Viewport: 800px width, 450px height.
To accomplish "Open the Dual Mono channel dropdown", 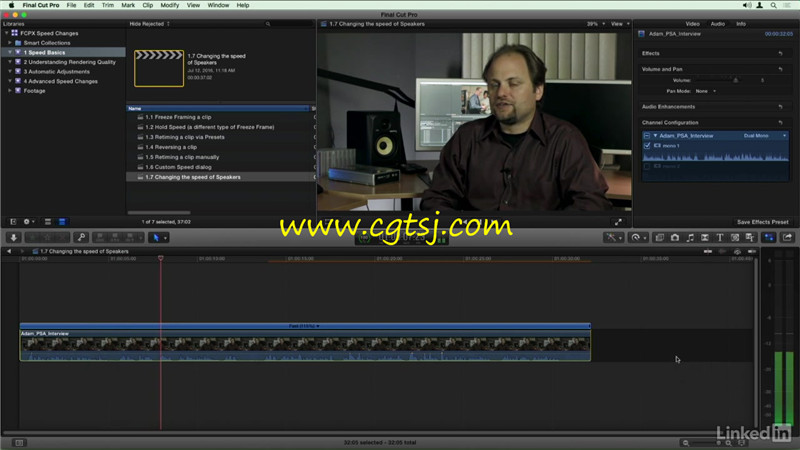I will point(765,136).
